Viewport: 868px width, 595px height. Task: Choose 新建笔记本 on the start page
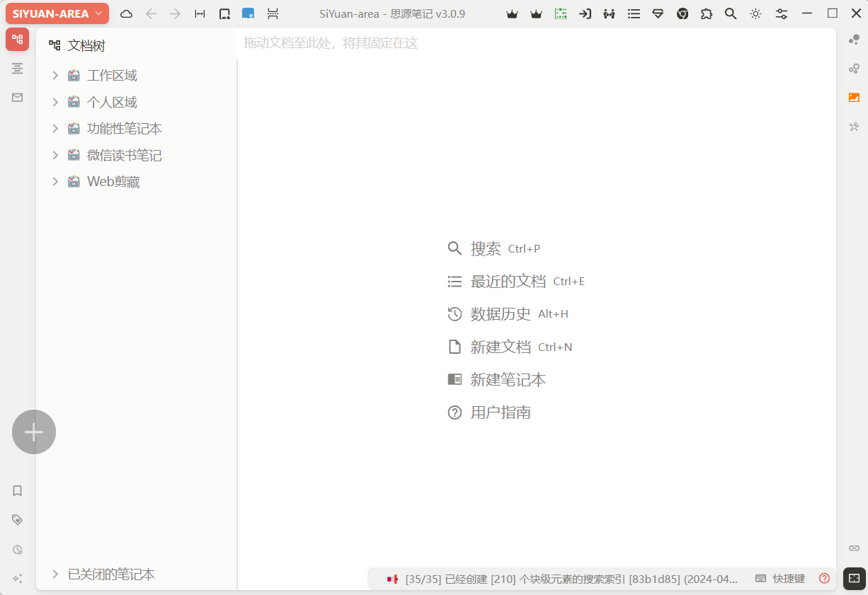click(x=508, y=379)
